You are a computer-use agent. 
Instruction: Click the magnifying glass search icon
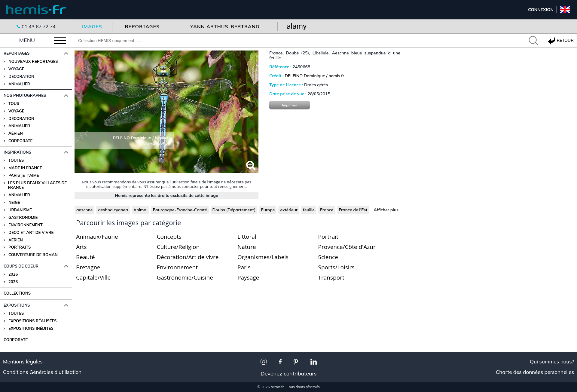[533, 41]
